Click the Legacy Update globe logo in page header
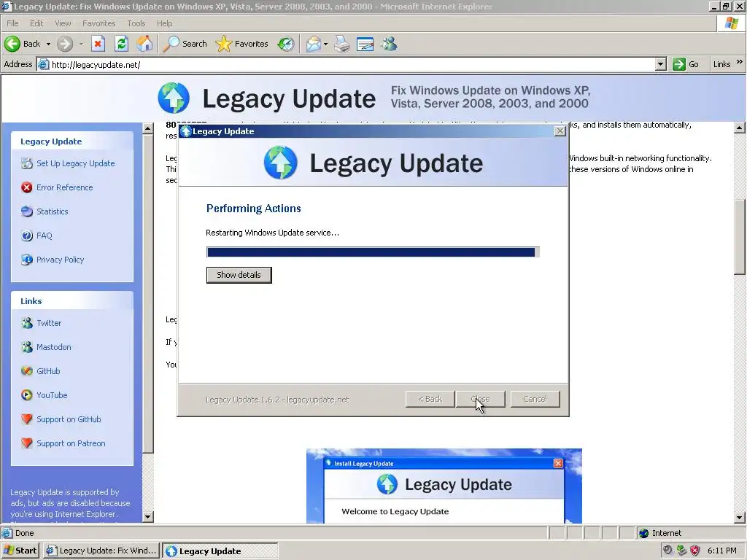This screenshot has height=560, width=747. coord(174,98)
